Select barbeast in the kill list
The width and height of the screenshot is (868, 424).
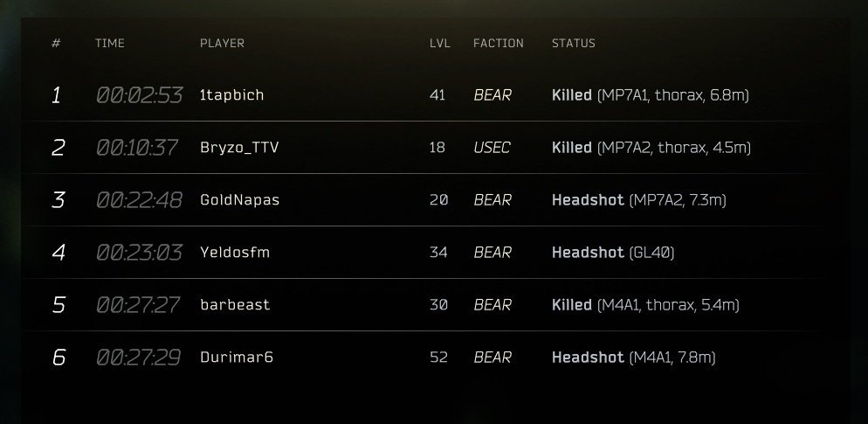235,305
